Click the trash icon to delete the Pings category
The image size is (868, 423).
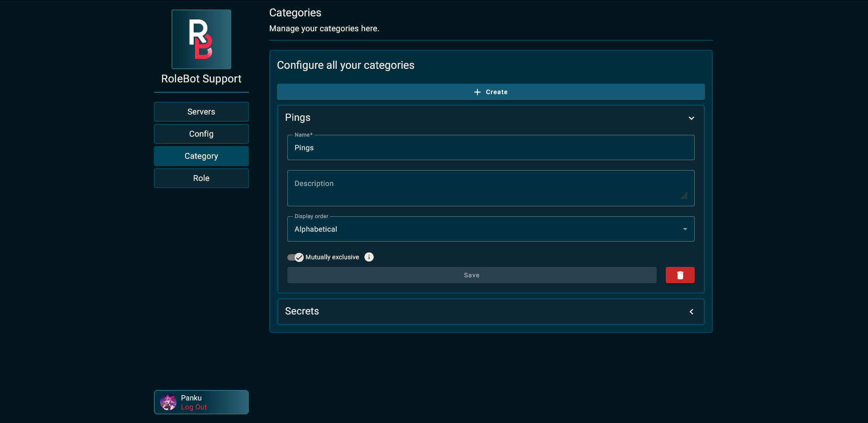[x=680, y=275]
